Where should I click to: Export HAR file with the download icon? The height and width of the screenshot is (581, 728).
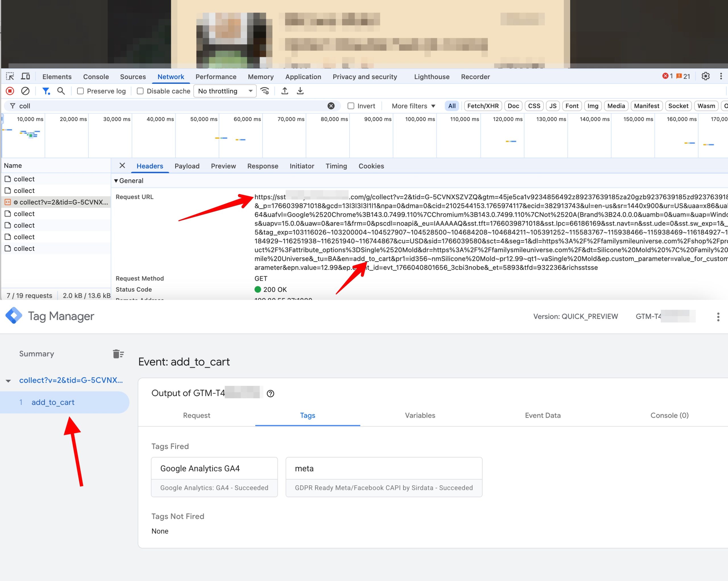click(x=300, y=91)
